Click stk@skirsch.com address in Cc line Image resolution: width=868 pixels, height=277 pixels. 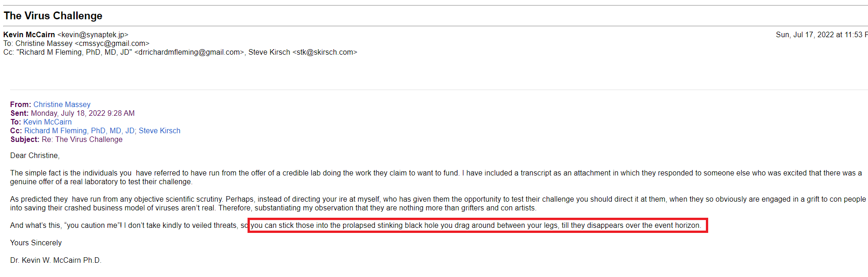pos(325,52)
